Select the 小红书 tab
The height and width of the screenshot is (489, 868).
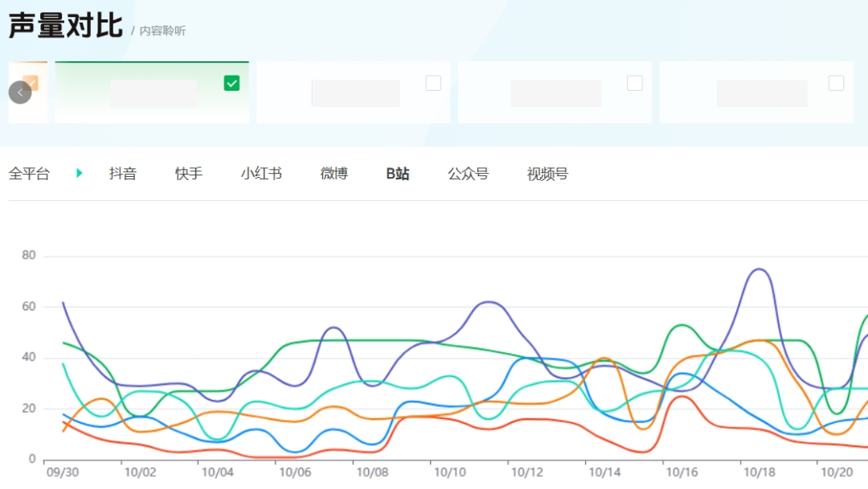[x=261, y=174]
